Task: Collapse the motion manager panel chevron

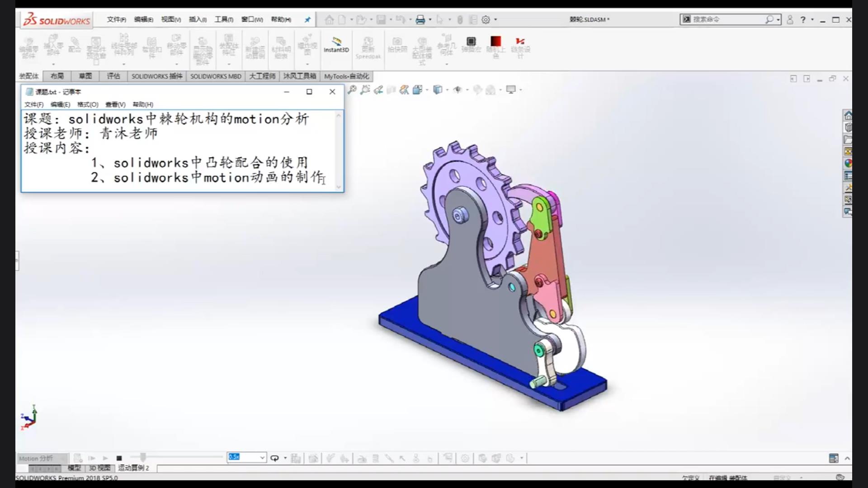Action: click(847, 458)
